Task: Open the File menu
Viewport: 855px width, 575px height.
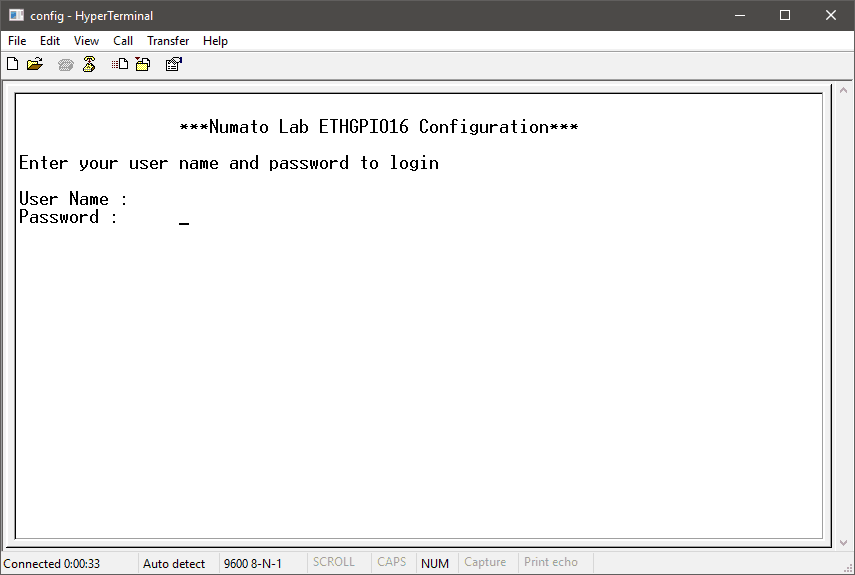Action: pos(17,41)
